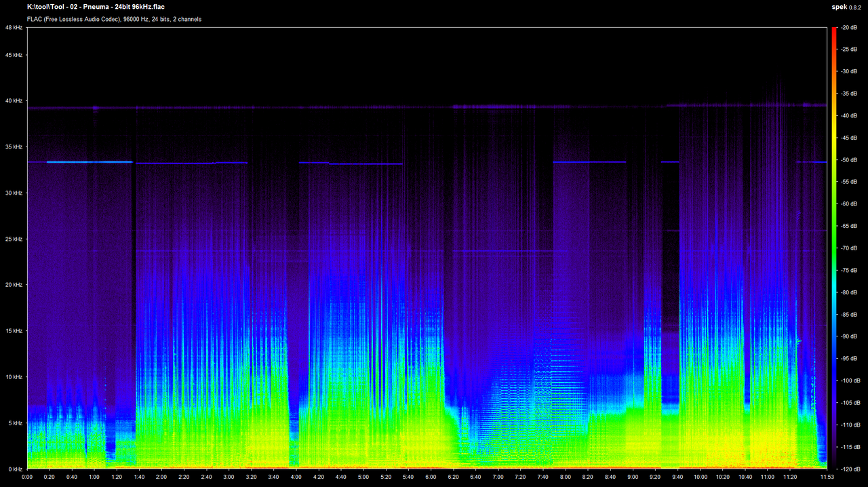The image size is (868, 487).
Task: Click the 11:53 end time label
Action: point(826,477)
